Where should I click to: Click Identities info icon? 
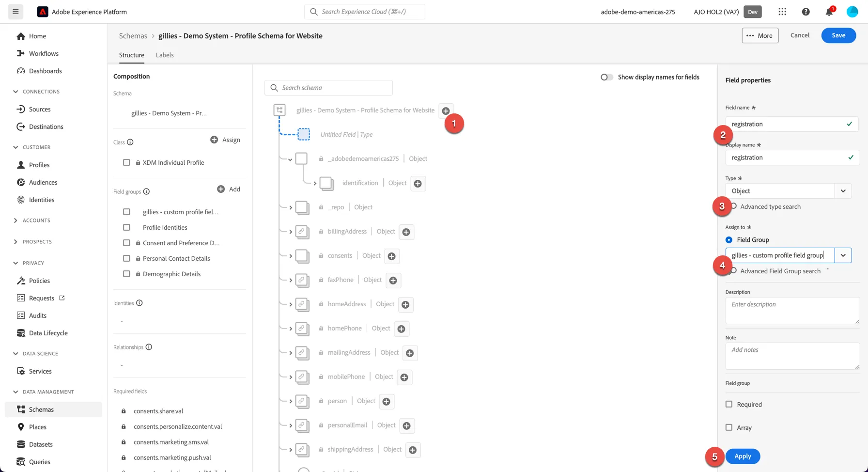tap(139, 303)
